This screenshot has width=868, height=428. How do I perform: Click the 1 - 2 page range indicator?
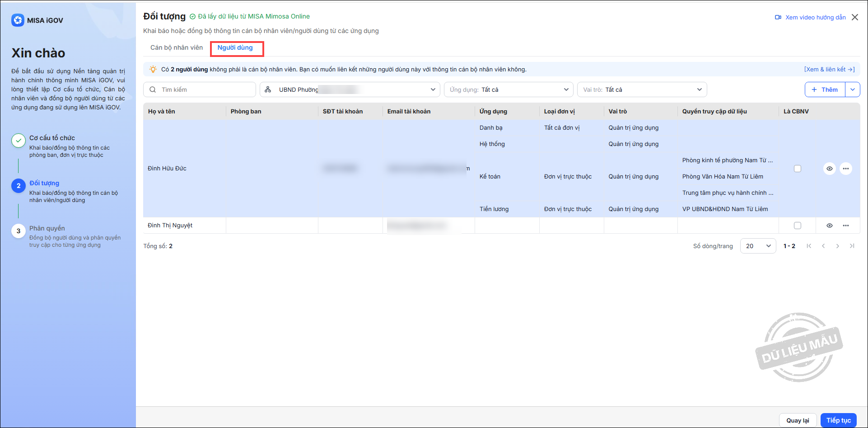pos(789,246)
